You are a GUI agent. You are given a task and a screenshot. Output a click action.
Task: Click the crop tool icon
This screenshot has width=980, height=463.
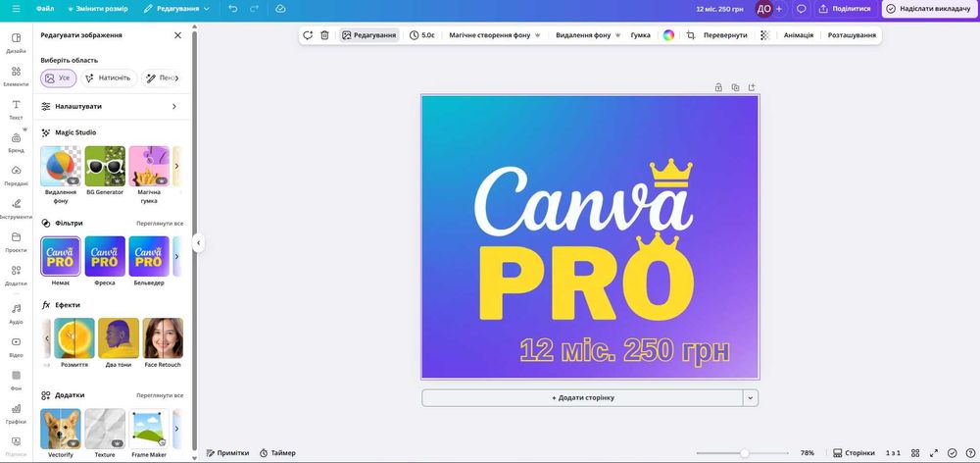point(691,35)
